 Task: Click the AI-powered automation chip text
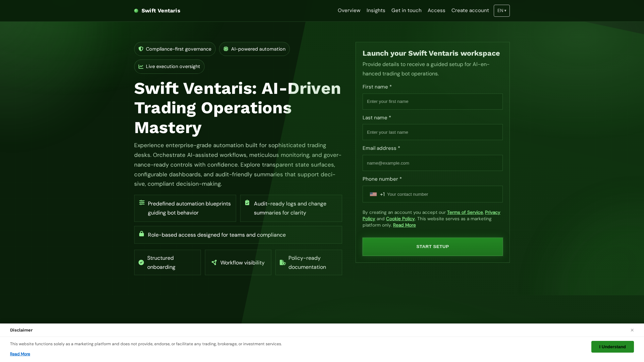(x=258, y=49)
